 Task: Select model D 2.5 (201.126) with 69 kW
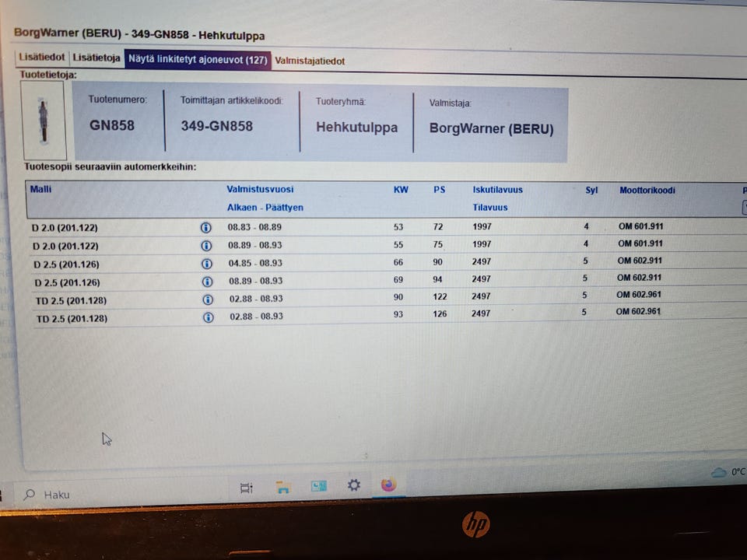click(67, 282)
